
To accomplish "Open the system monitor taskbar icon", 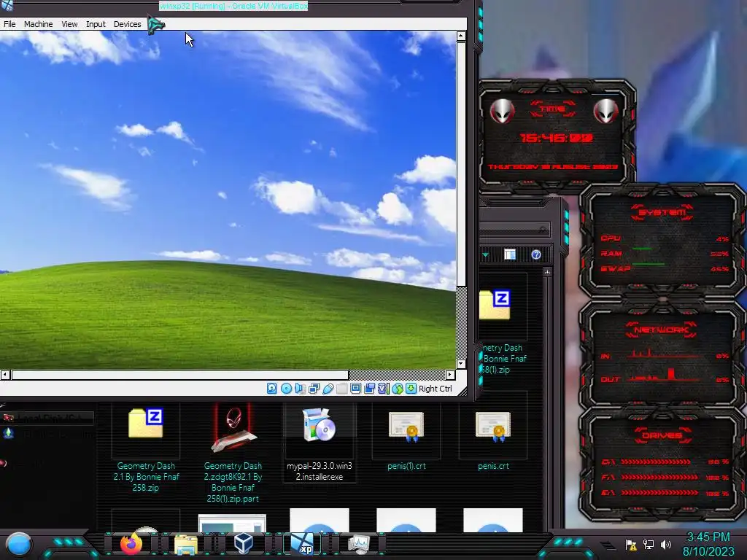I will pos(359,544).
